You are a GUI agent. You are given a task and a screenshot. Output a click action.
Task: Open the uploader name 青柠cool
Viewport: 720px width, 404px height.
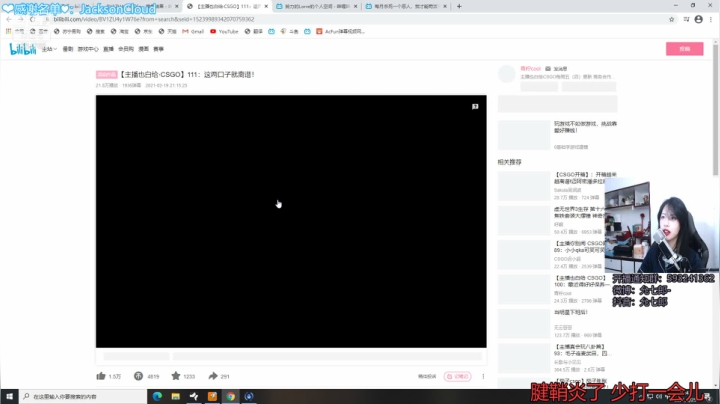(x=530, y=68)
